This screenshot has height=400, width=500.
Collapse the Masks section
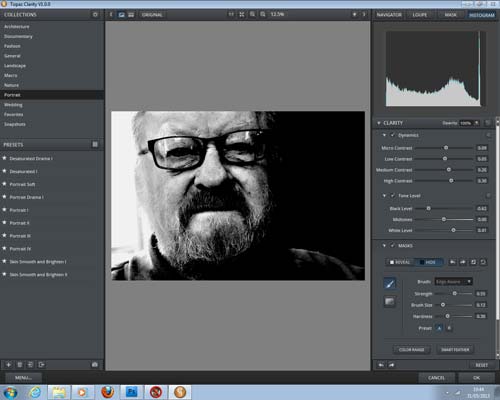384,246
